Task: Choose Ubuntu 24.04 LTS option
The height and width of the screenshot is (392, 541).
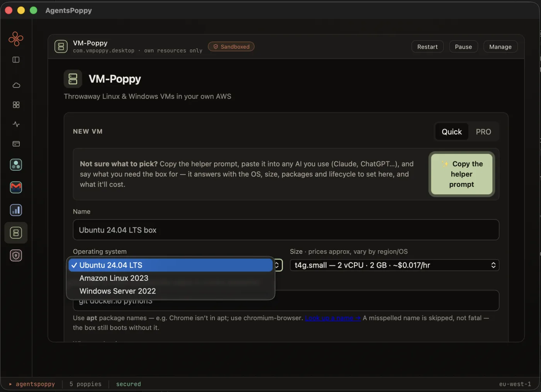Action: coord(170,265)
